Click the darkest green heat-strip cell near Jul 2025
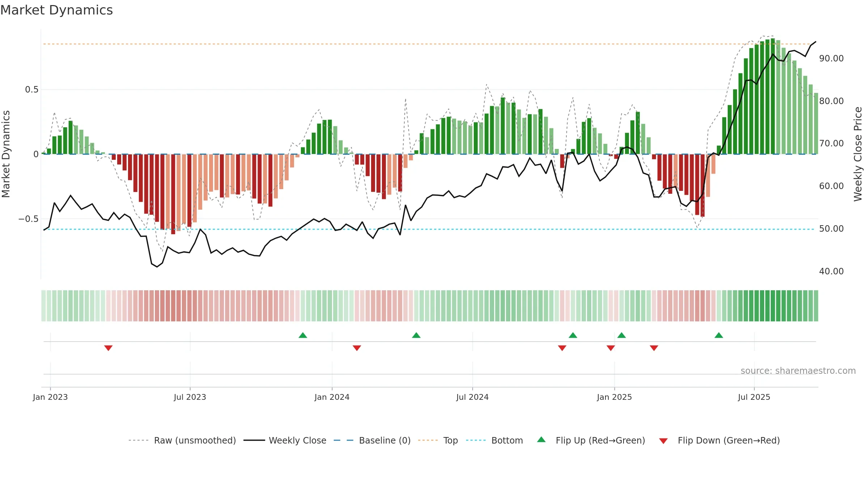 pyautogui.click(x=773, y=306)
